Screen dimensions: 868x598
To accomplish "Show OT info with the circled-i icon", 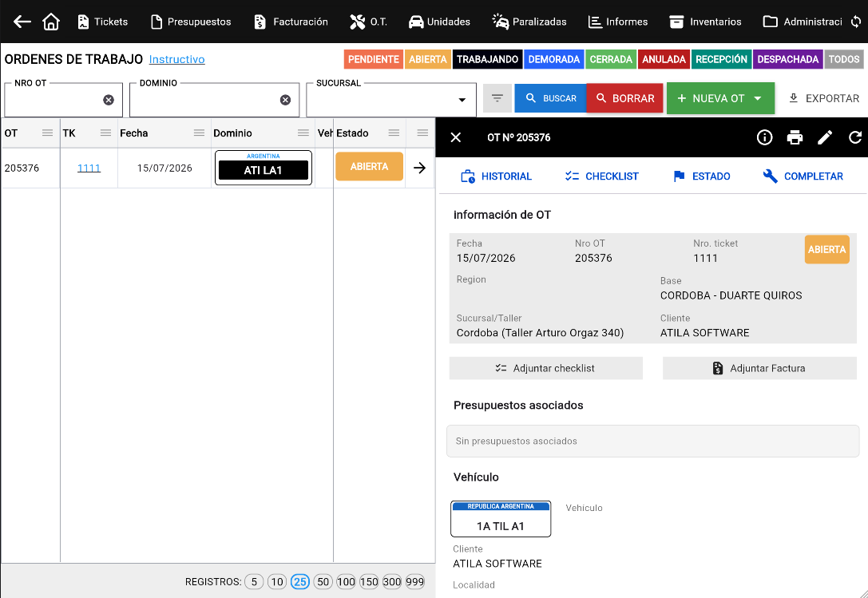I will (764, 137).
